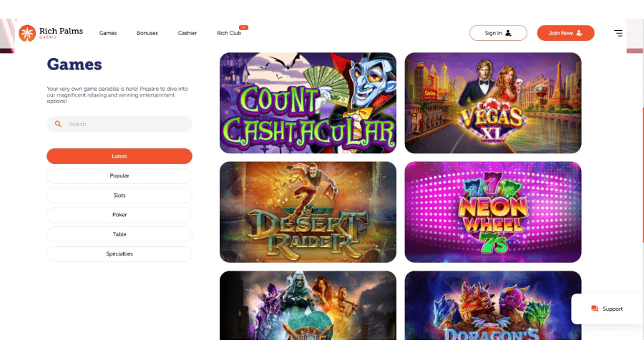Click the Rich Palms Casino palm logo
This screenshot has width=644, height=358.
click(x=27, y=33)
